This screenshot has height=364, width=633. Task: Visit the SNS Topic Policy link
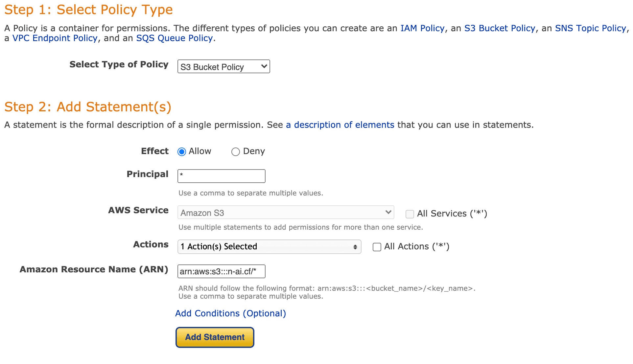[590, 28]
